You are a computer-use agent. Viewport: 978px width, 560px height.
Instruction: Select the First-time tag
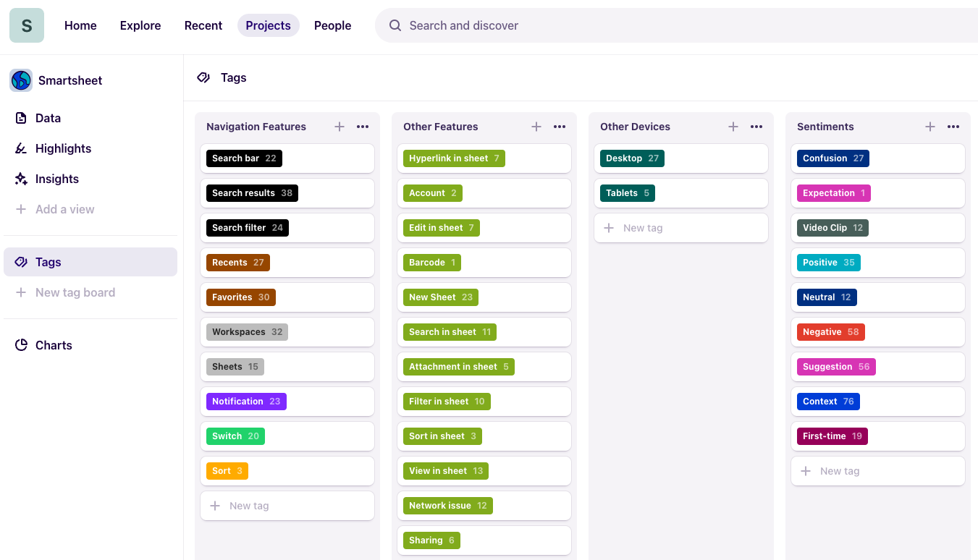(832, 436)
